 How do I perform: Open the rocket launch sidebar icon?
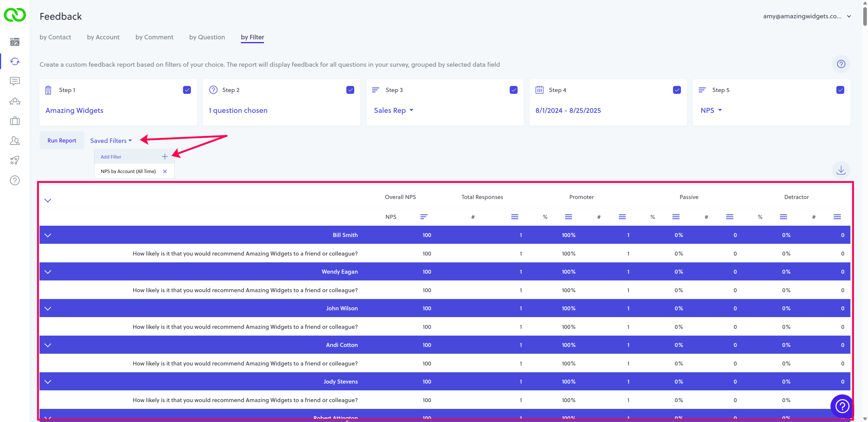point(15,160)
